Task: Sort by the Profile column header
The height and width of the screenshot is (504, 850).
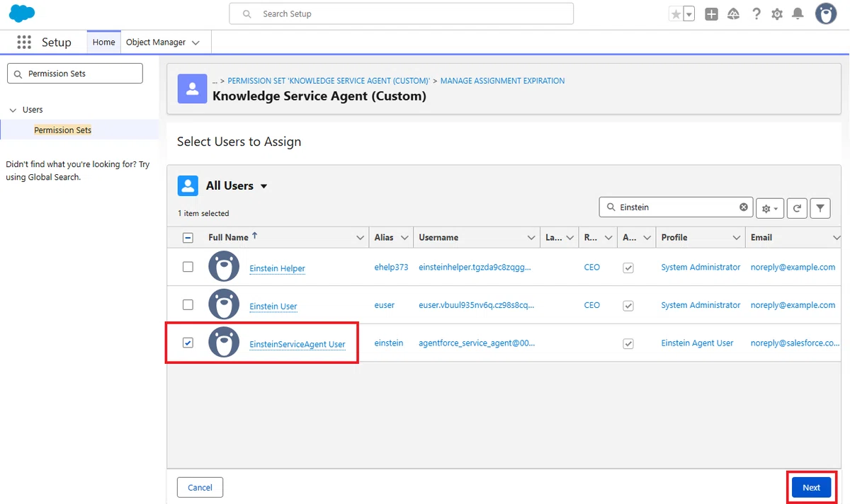Action: point(674,238)
